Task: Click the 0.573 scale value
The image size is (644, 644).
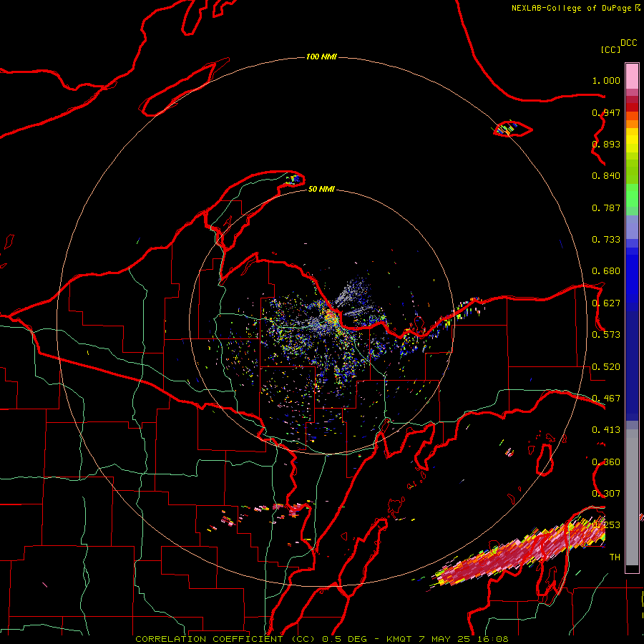Action: [x=606, y=335]
